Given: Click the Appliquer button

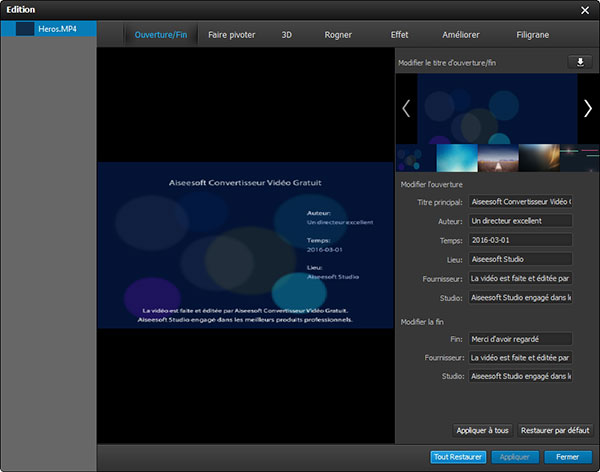Looking at the screenshot, I should click(x=515, y=457).
